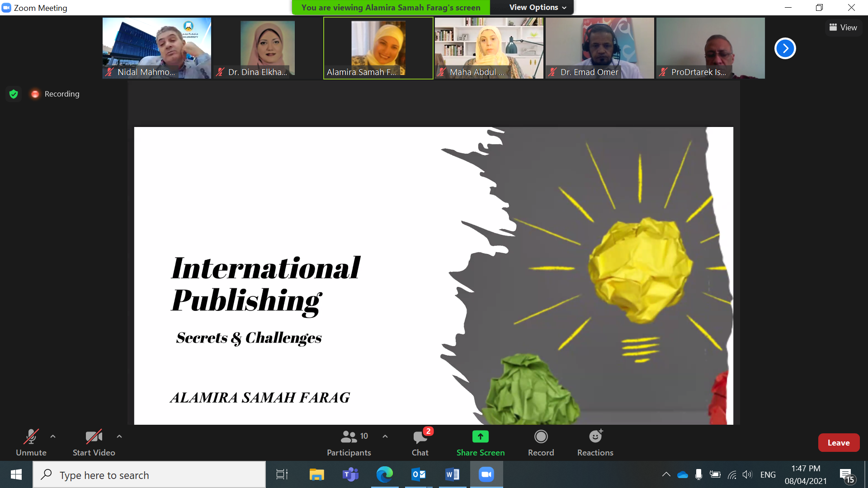Open the View Options dropdown
The height and width of the screenshot is (488, 868).
click(538, 7)
